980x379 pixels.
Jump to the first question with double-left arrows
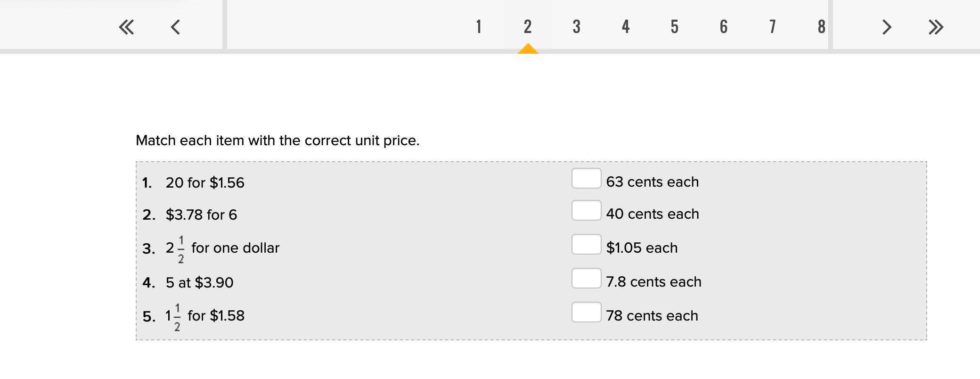coord(126,27)
